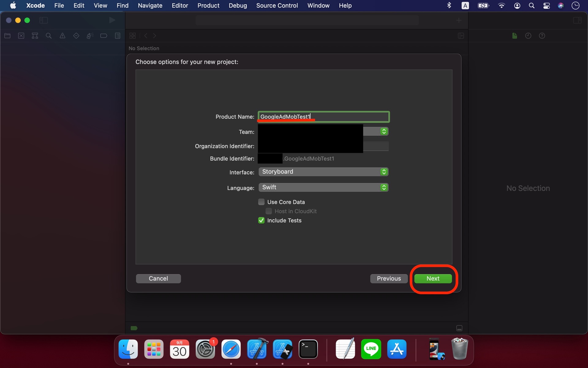Open the related items grid icon

tap(133, 36)
